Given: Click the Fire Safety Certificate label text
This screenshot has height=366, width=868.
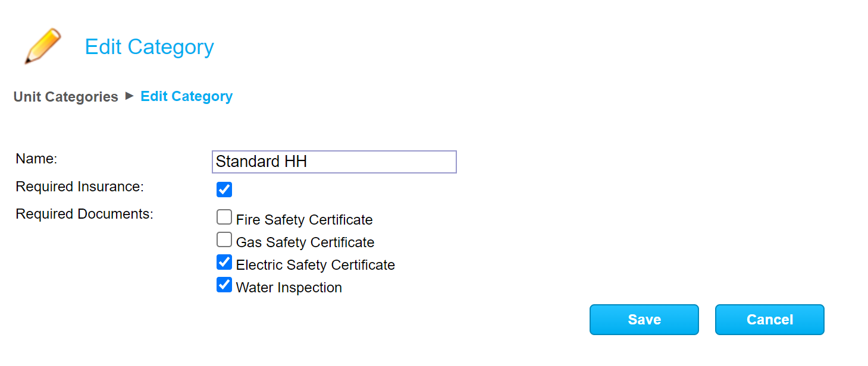Looking at the screenshot, I should pyautogui.click(x=304, y=220).
